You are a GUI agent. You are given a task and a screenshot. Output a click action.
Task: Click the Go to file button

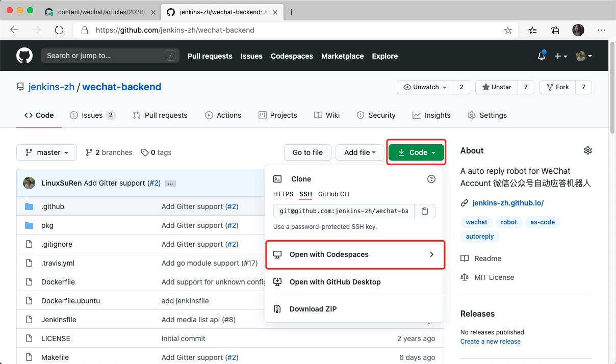point(307,152)
